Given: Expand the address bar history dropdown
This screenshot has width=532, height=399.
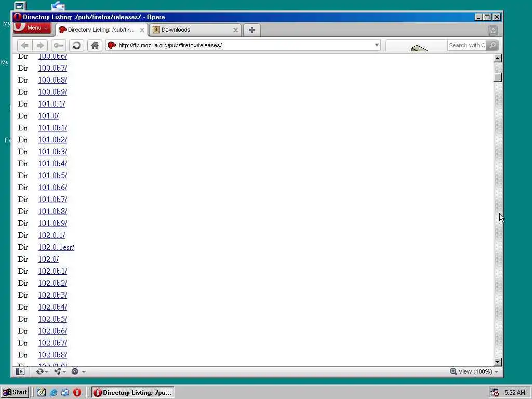Looking at the screenshot, I should [377, 45].
